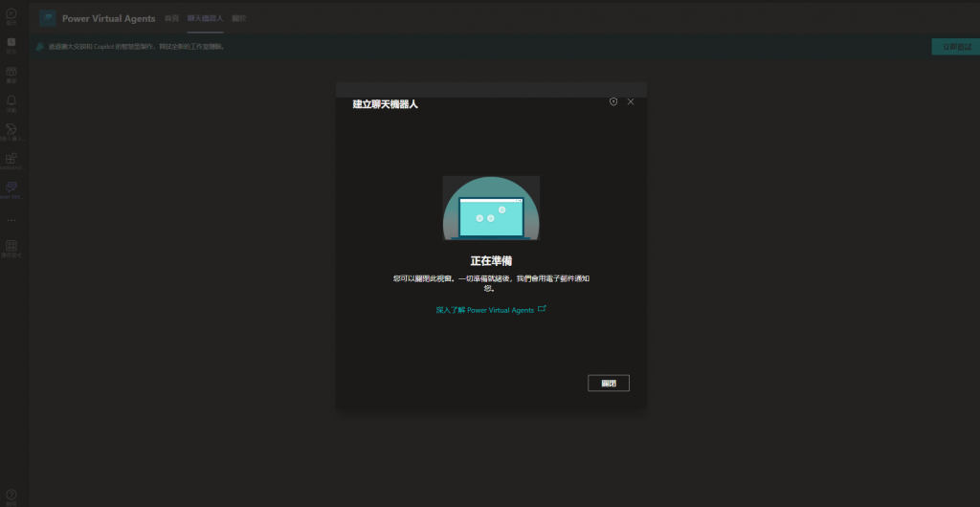Open the 深入了解 Power Virtual Agents link
The width and height of the screenshot is (980, 507).
[491, 310]
